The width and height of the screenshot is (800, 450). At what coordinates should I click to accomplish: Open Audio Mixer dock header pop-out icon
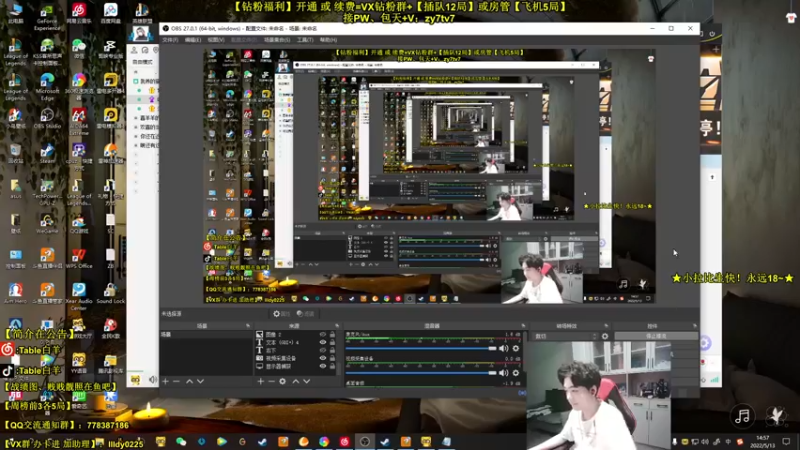pos(523,326)
